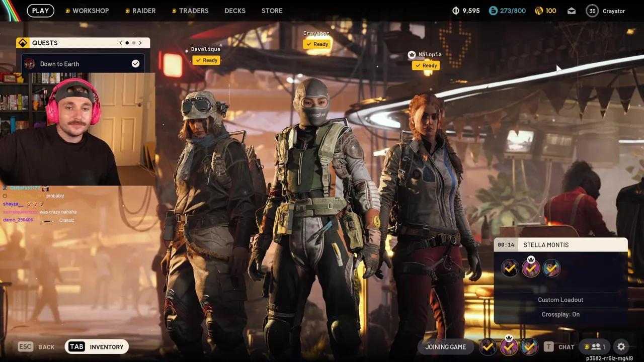Open the settings gear
This screenshot has height=362, width=644.
(621, 346)
